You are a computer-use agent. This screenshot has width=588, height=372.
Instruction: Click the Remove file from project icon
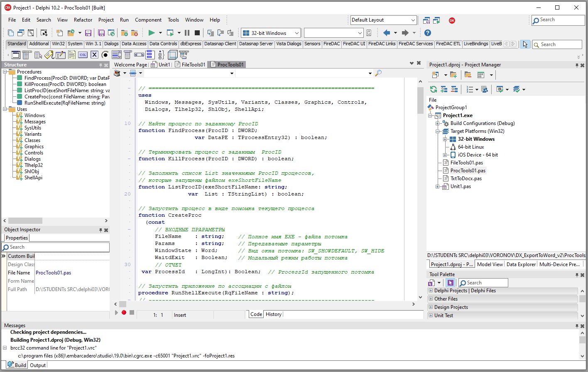(134, 33)
